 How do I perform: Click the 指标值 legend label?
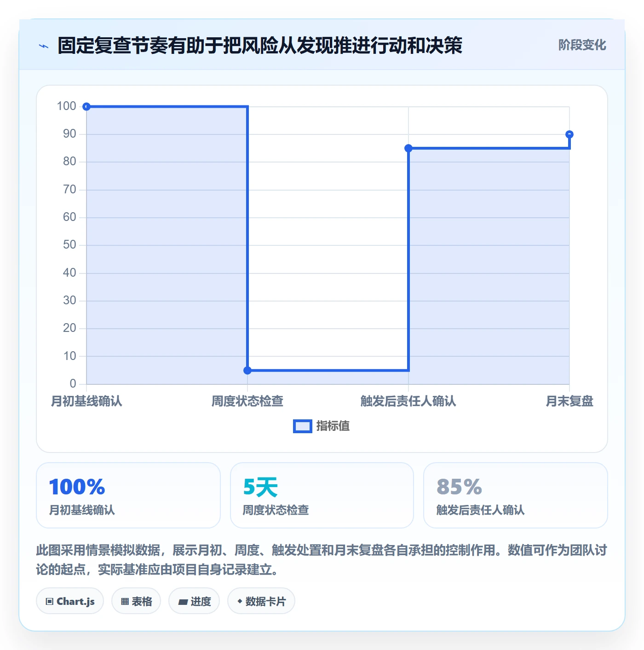pos(333,426)
